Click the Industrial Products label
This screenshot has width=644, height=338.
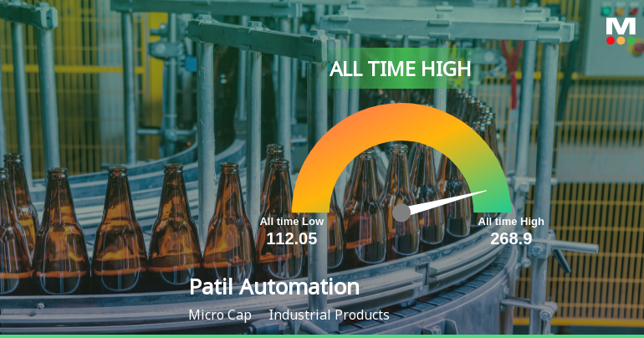(x=329, y=315)
